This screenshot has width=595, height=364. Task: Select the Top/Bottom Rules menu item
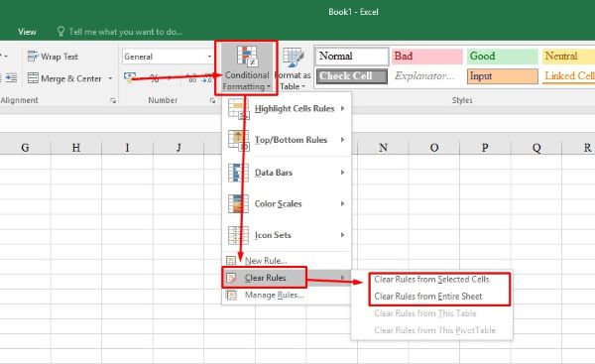pyautogui.click(x=287, y=140)
